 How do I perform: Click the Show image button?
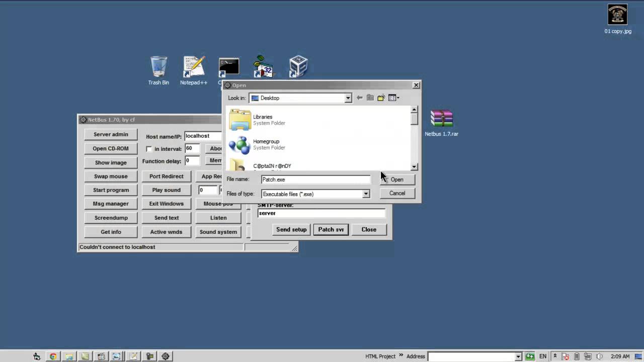point(111,162)
